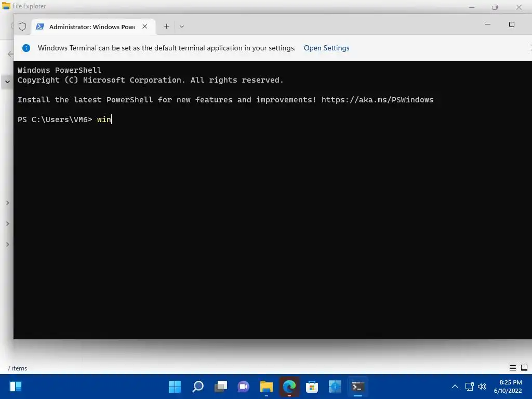Expand the third collapsed File Explorer tree node
The width and height of the screenshot is (532, 399).
[x=7, y=244]
